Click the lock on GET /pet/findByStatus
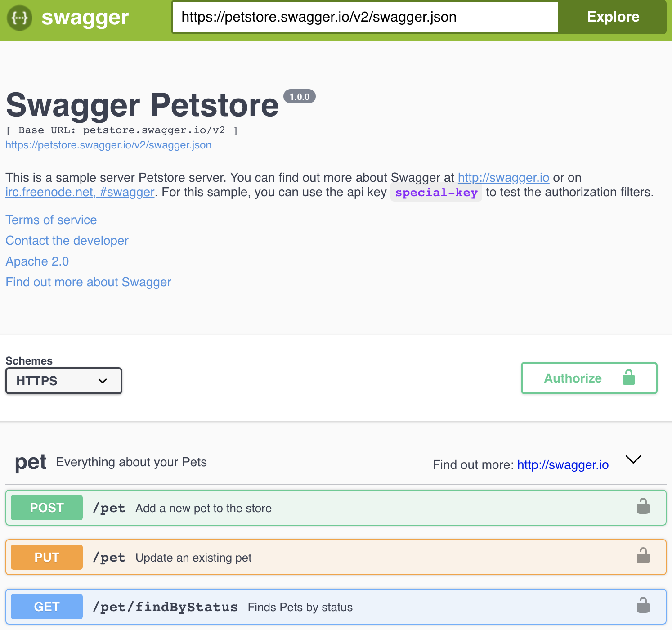672x630 pixels. point(643,606)
